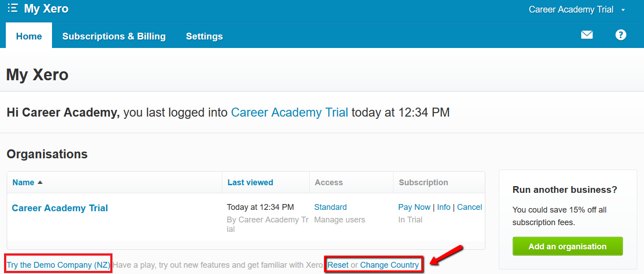Click the Add an organisation button
This screenshot has width=644, height=274.
(567, 246)
